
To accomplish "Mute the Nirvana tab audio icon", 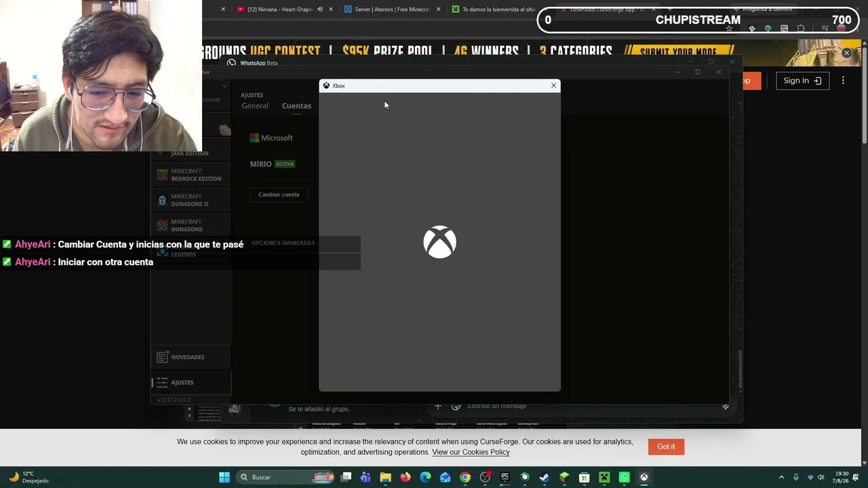I will point(321,9).
